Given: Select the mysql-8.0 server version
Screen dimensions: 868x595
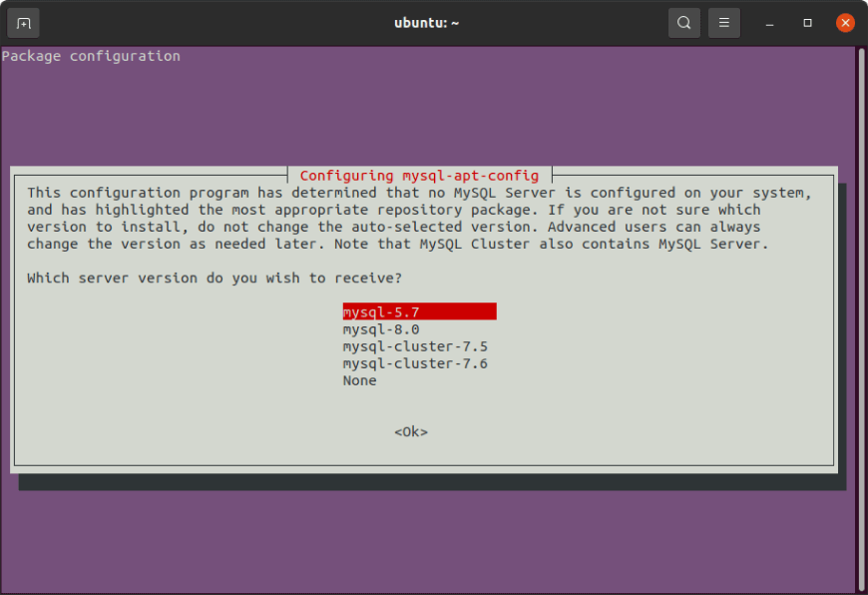Looking at the screenshot, I should (x=379, y=328).
